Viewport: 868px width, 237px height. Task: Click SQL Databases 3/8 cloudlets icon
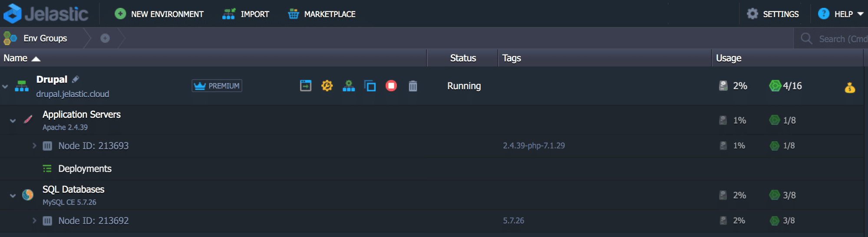click(775, 195)
